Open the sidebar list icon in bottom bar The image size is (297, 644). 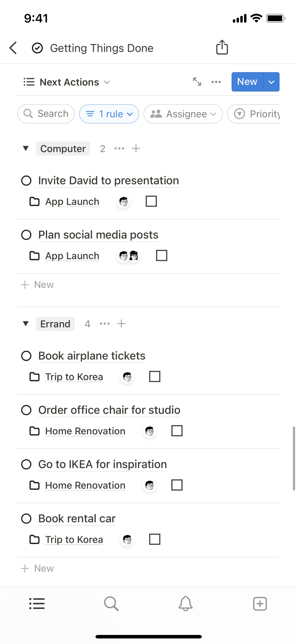(37, 604)
